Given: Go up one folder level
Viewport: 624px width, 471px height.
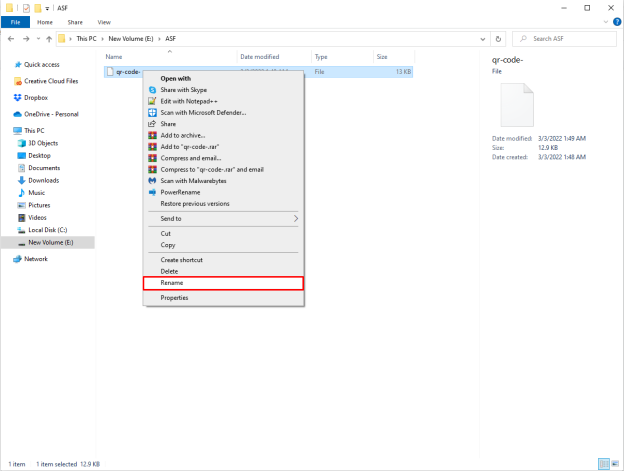Looking at the screenshot, I should click(49, 39).
